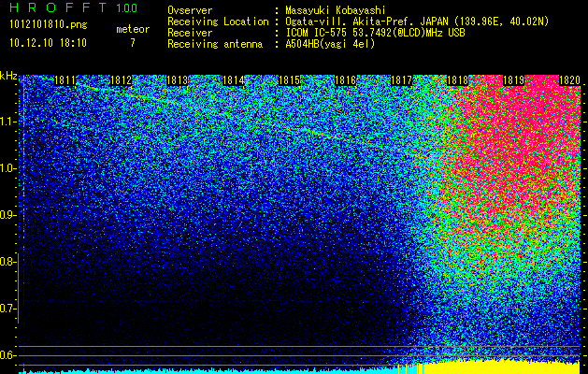Screen dimensions: 588x374
Task: Click the 1817 time marker
Action: [401, 80]
